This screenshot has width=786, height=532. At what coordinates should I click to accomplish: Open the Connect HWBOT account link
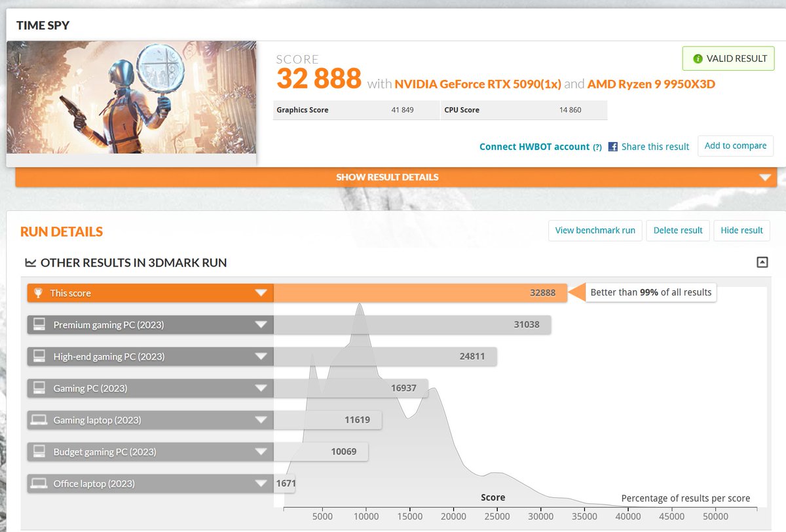[x=534, y=147]
